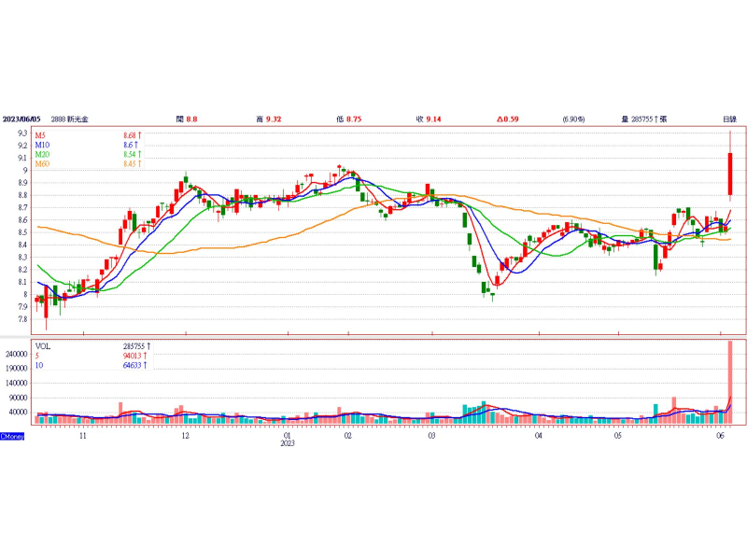Click the 5-day volume average label
Viewport: 747px width, 560px height.
pos(37,356)
